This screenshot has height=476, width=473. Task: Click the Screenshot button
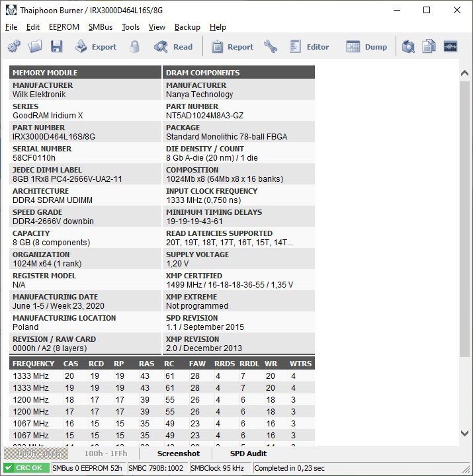click(x=179, y=454)
